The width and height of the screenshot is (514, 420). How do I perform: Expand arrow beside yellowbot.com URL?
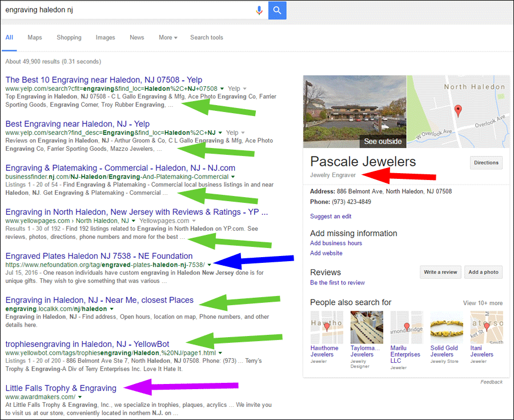pos(220,353)
